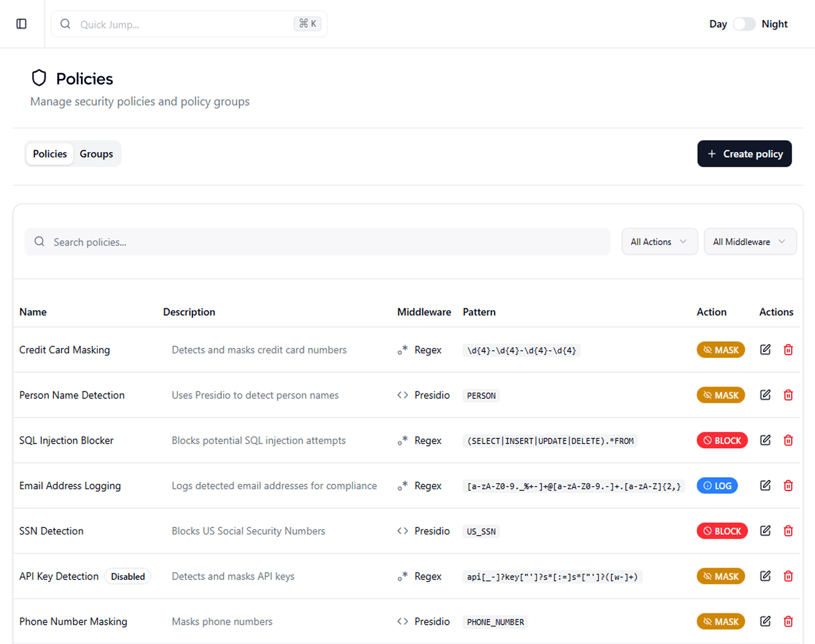
Task: Open the All Actions filter dropdown
Action: (x=660, y=241)
